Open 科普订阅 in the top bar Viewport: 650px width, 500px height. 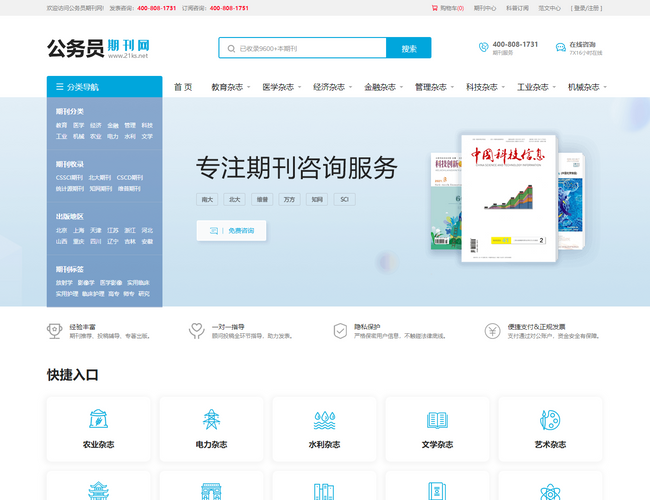517,8
